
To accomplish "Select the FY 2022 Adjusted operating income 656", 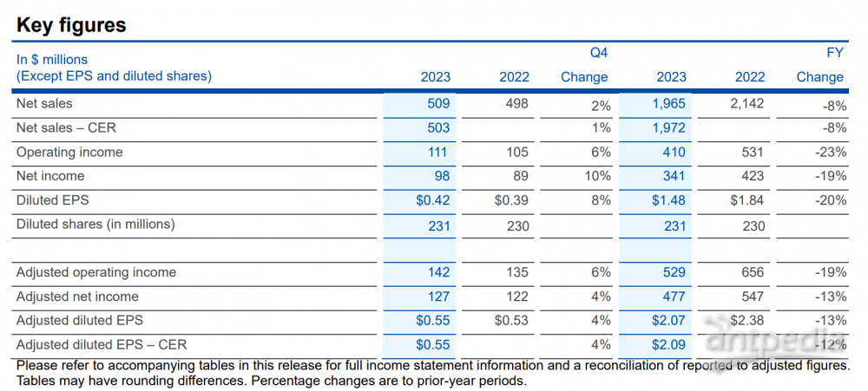I will click(x=752, y=273).
